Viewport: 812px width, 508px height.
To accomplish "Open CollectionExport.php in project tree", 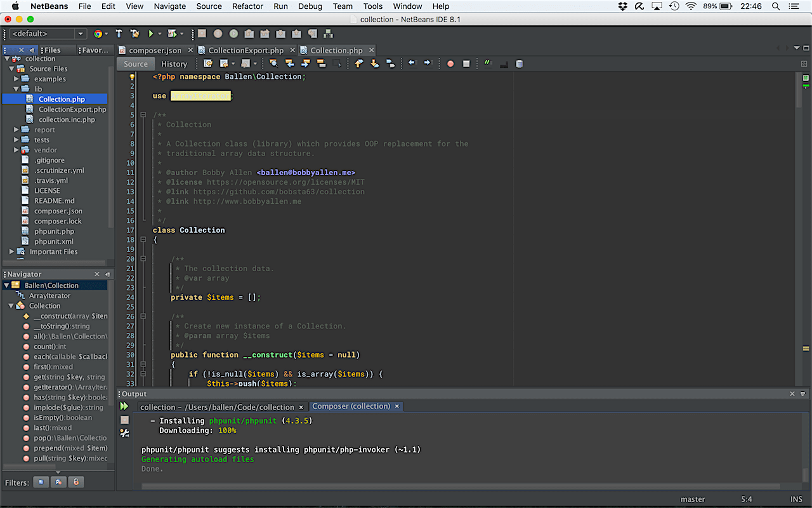I will click(x=72, y=109).
